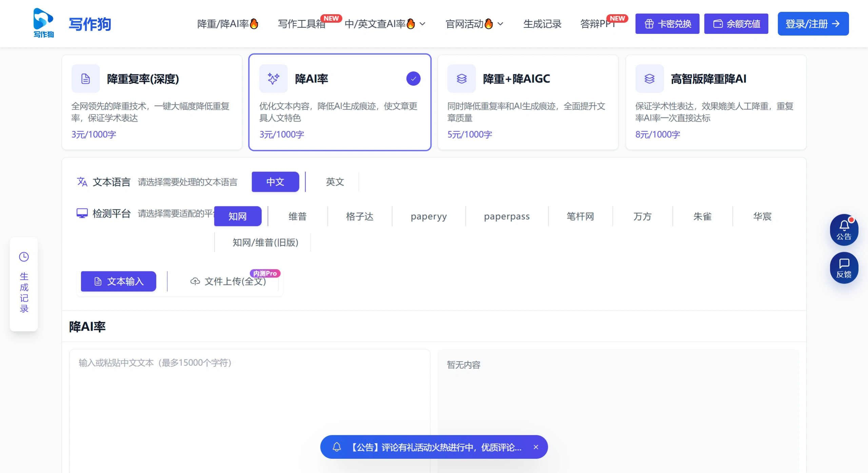
Task: Click the fire icon next to 降重/降AI率
Action: pyautogui.click(x=254, y=24)
